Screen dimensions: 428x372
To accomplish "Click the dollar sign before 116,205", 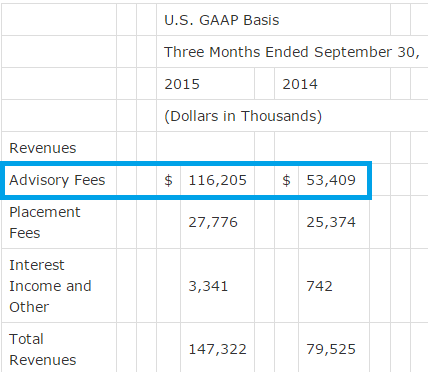I will tap(168, 180).
